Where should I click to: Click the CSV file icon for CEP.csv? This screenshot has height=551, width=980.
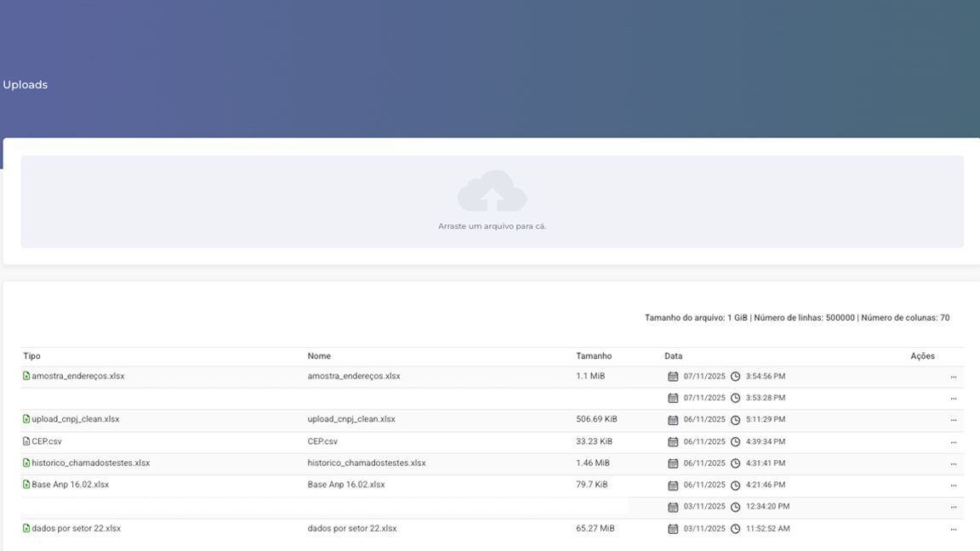[26, 441]
